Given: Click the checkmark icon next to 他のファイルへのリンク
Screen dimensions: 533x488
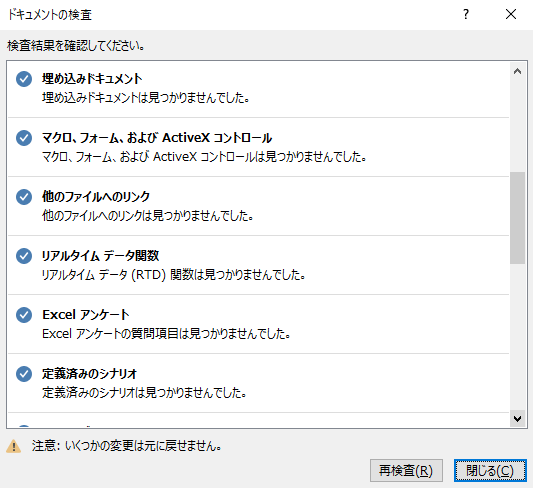Looking at the screenshot, I should 24,197.
